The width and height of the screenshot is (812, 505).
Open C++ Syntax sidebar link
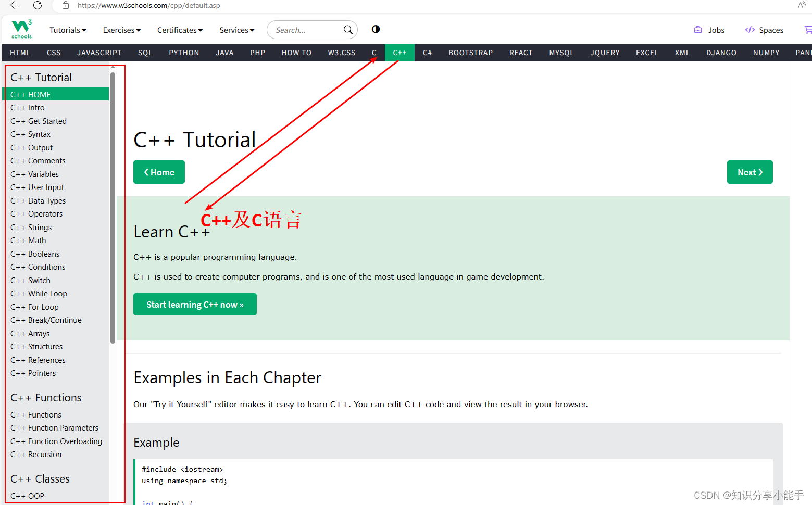tap(56, 134)
